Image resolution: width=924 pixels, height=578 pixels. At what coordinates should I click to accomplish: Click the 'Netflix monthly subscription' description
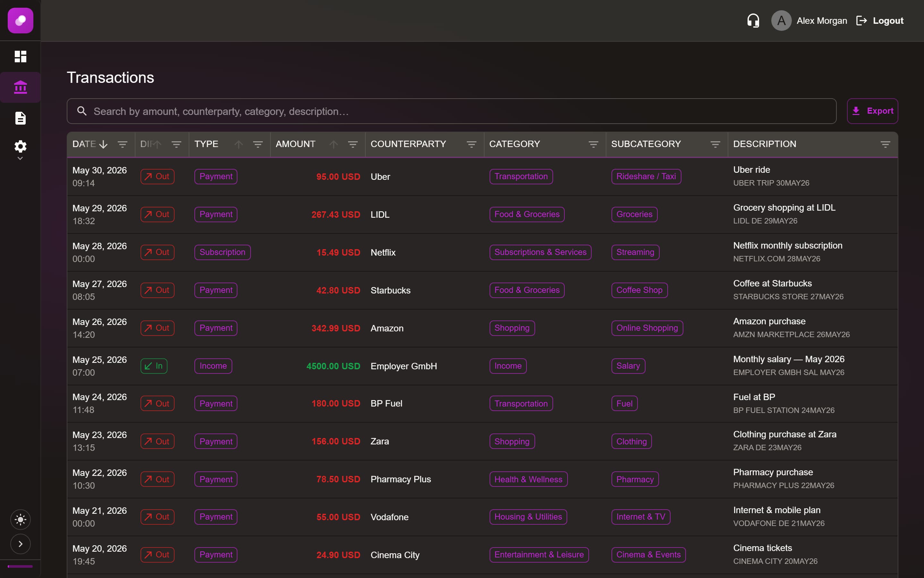[x=787, y=245]
